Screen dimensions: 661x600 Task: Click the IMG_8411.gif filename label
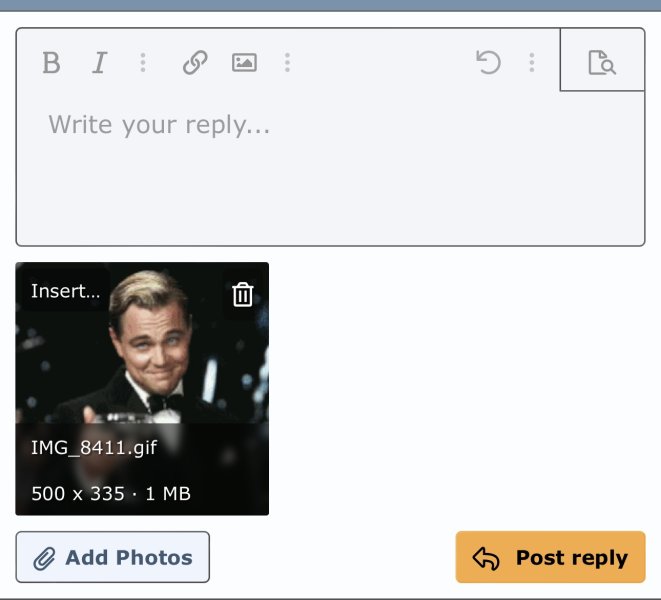93,447
